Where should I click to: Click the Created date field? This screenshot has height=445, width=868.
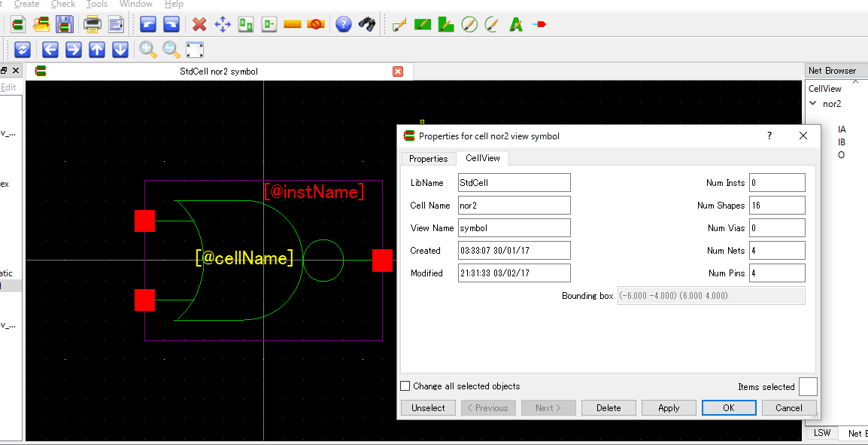point(514,251)
